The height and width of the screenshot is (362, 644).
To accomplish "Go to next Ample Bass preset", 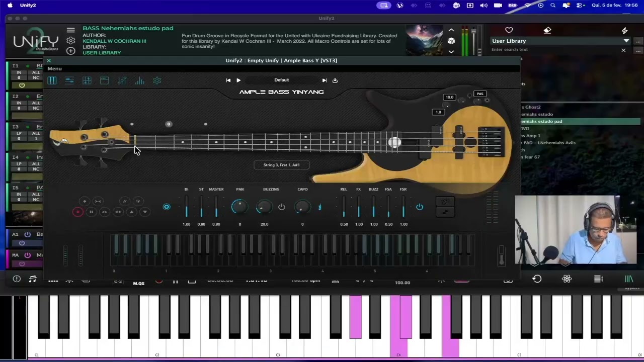I will click(x=325, y=80).
